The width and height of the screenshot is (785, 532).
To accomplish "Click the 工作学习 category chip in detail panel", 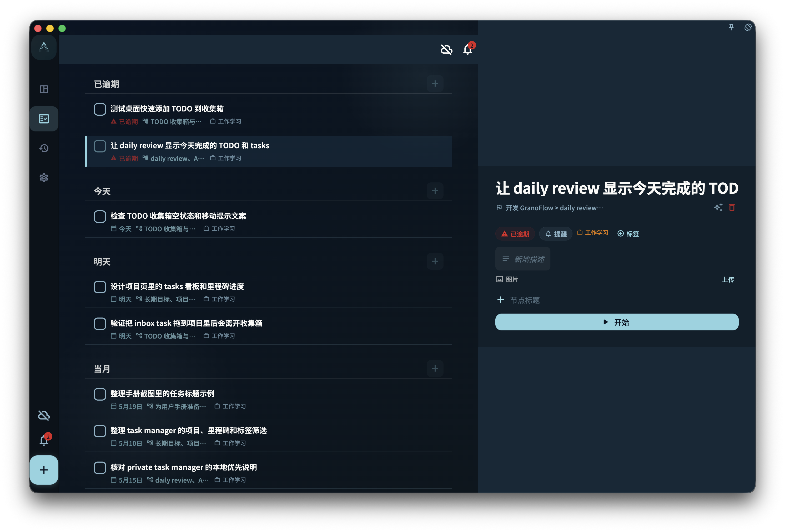I will click(x=593, y=233).
